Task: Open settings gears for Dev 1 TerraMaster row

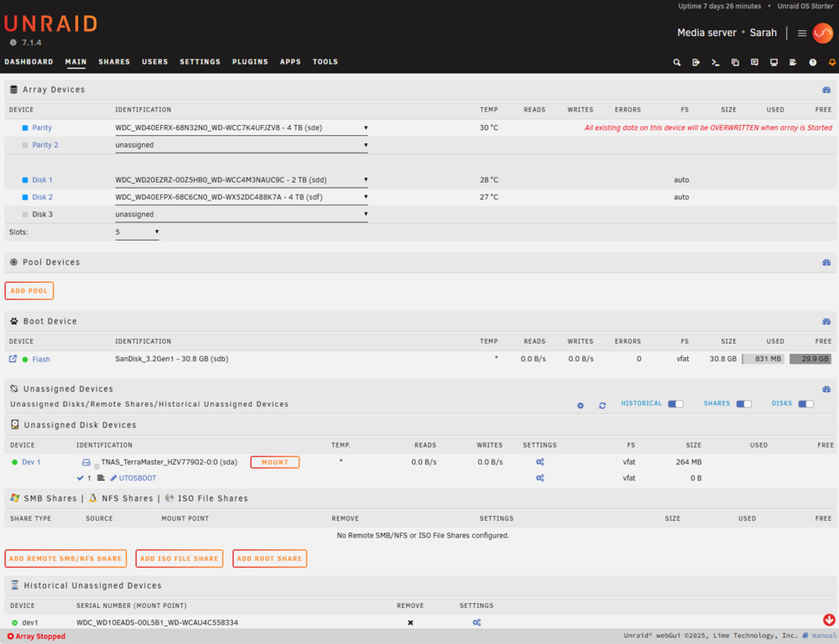Action: pos(539,462)
